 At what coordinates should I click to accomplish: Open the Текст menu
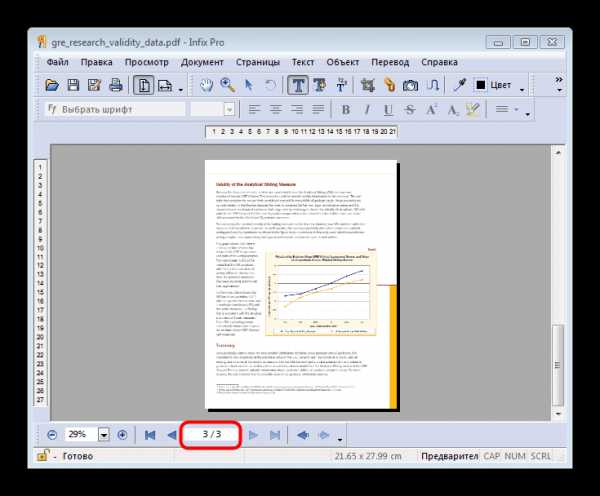point(303,62)
